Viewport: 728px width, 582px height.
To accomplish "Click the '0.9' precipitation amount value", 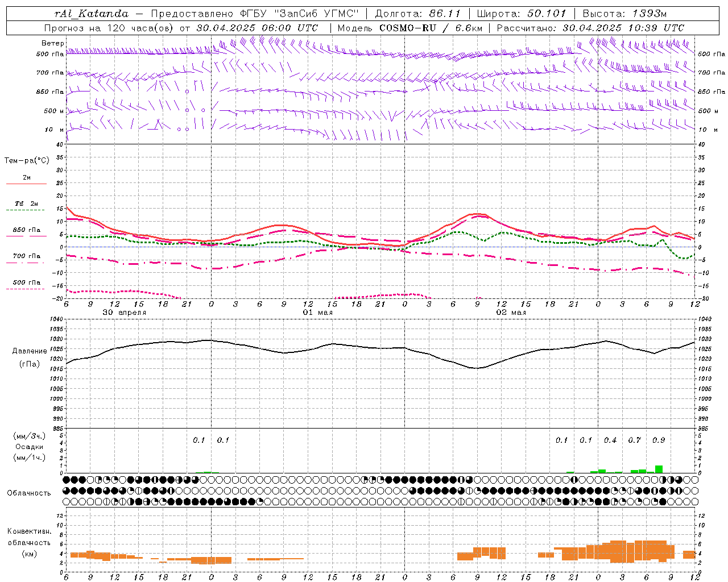I will tap(659, 440).
